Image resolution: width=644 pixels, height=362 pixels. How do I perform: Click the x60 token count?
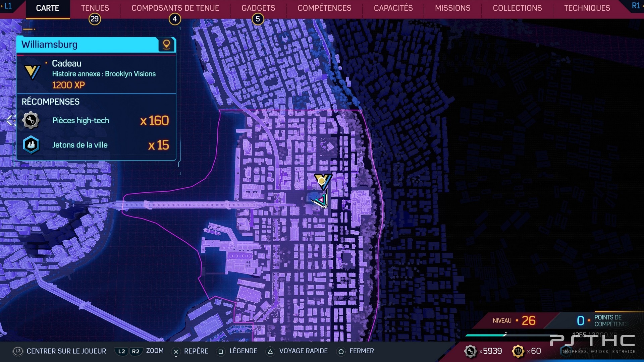coord(534,351)
